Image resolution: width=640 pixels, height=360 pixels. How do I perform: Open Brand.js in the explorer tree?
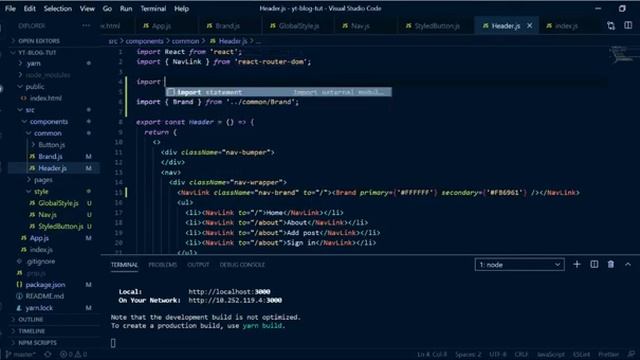(50, 156)
